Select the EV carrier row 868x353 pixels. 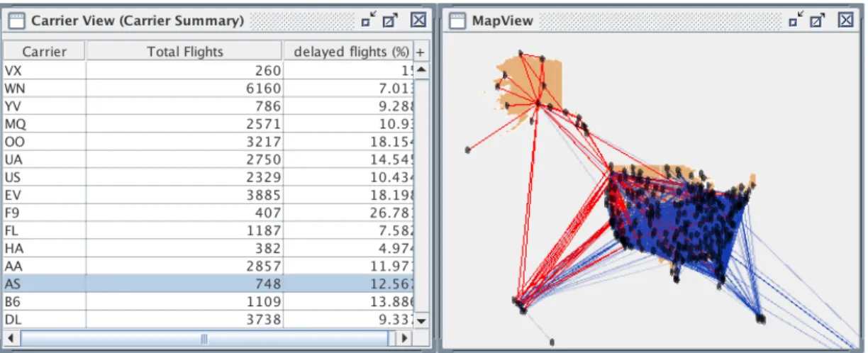[208, 194]
